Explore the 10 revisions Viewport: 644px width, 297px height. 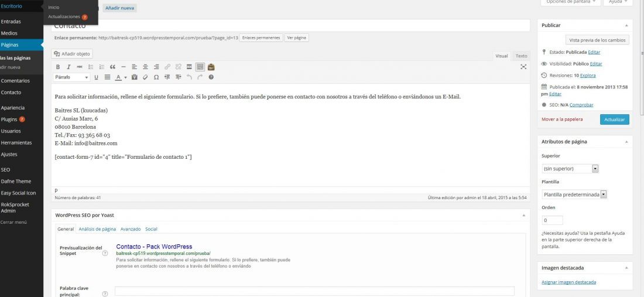[x=588, y=76]
